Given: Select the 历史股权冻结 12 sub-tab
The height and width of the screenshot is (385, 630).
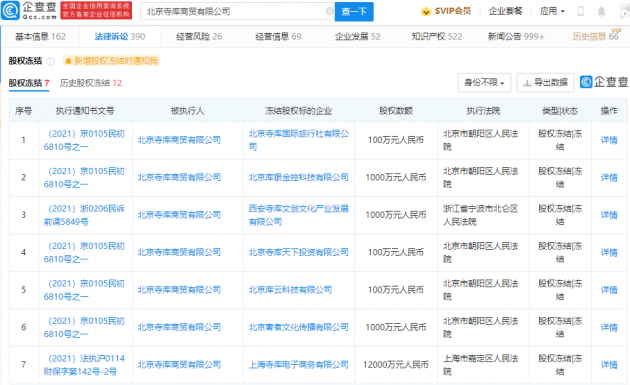Looking at the screenshot, I should pyautogui.click(x=91, y=83).
